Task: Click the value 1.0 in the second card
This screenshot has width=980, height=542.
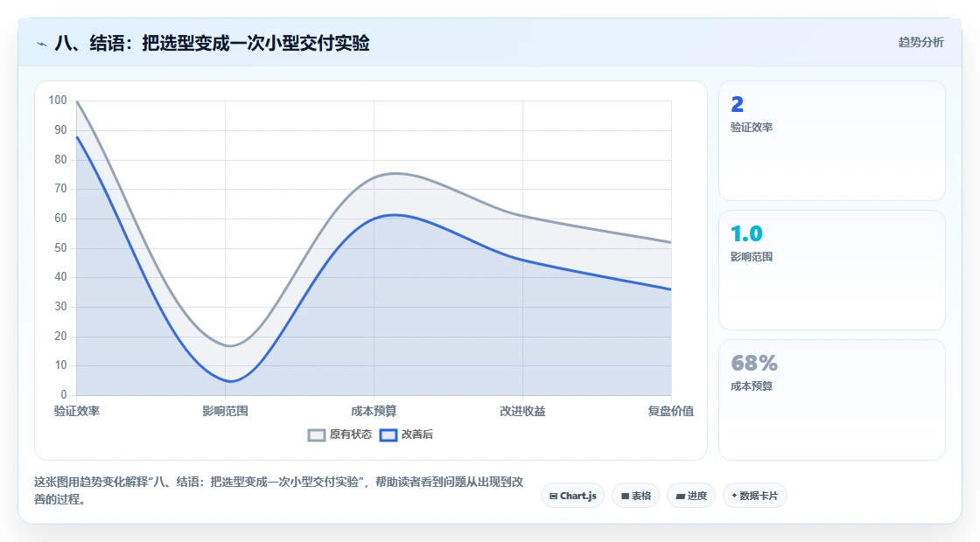Action: [x=746, y=233]
